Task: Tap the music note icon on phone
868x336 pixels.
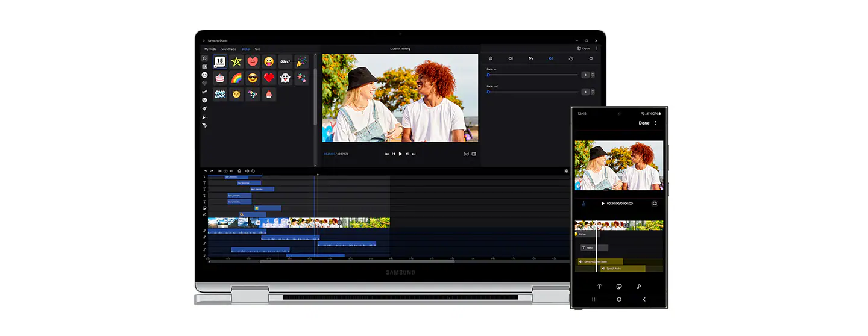Action: 639,287
